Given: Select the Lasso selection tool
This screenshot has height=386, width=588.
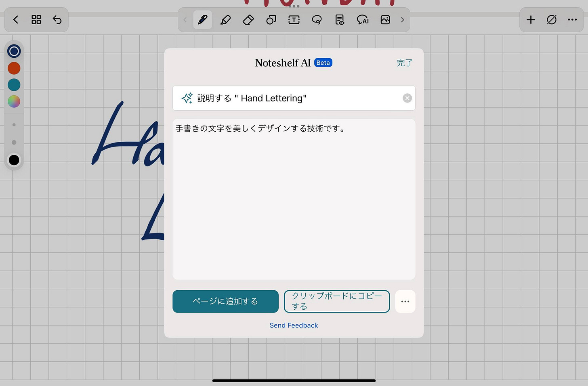Looking at the screenshot, I should tap(317, 20).
